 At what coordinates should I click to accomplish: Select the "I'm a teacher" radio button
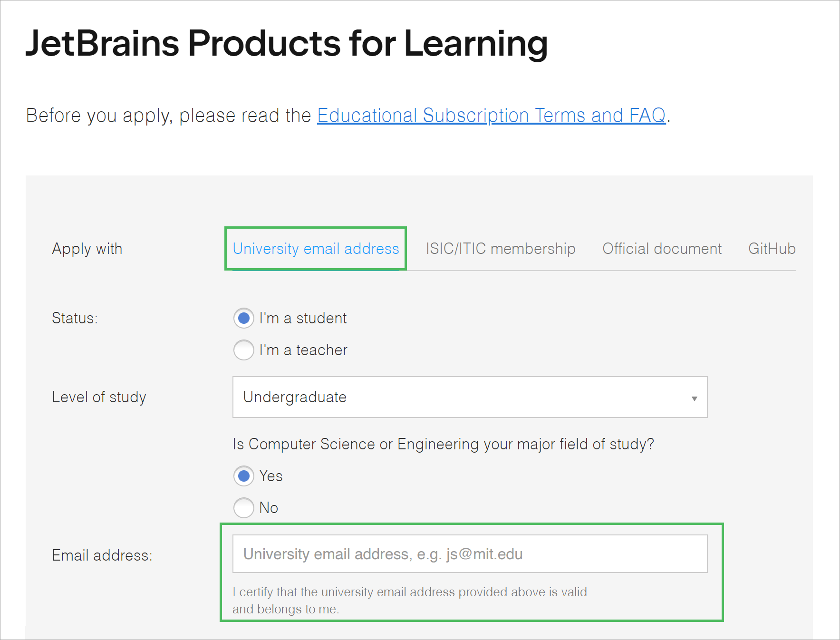[244, 350]
